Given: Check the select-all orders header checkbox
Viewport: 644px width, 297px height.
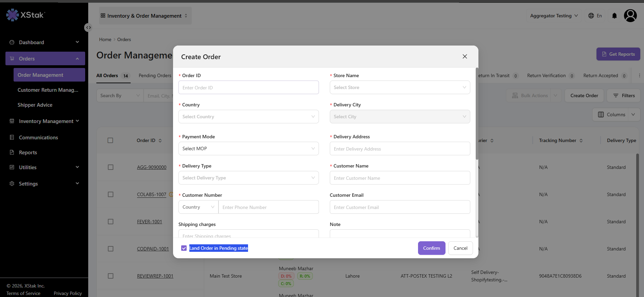Looking at the screenshot, I should [x=110, y=140].
